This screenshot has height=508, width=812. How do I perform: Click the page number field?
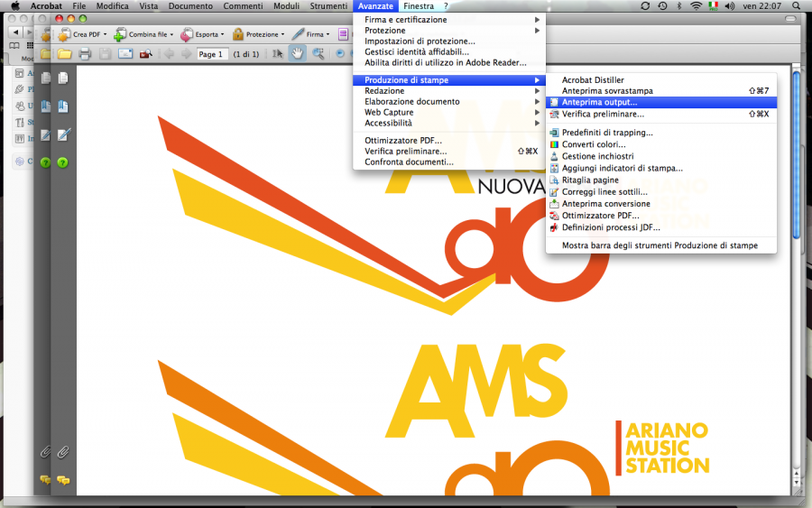[210, 54]
